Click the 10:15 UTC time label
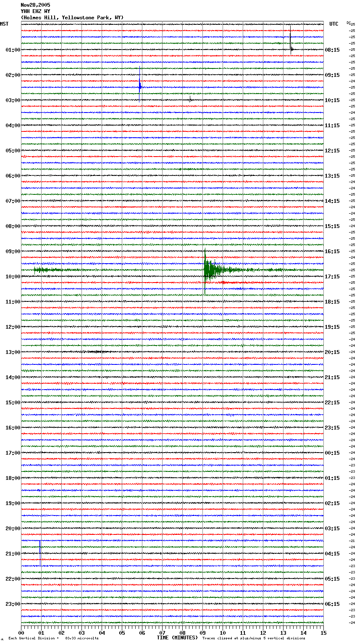 point(332,100)
